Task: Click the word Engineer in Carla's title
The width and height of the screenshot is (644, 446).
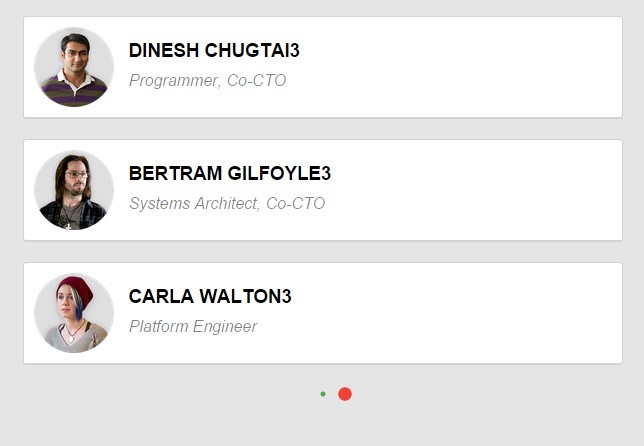Action: tap(226, 326)
